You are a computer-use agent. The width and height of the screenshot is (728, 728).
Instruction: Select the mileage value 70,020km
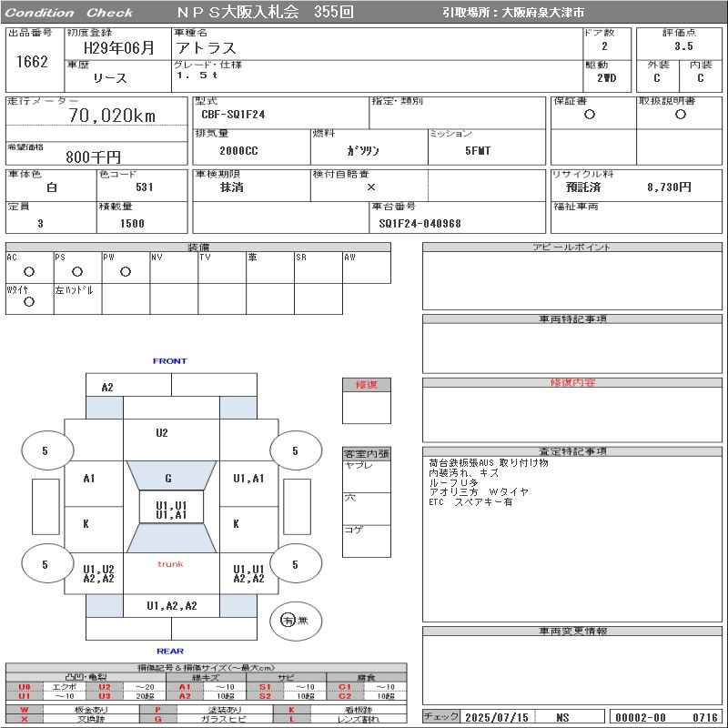(112, 116)
